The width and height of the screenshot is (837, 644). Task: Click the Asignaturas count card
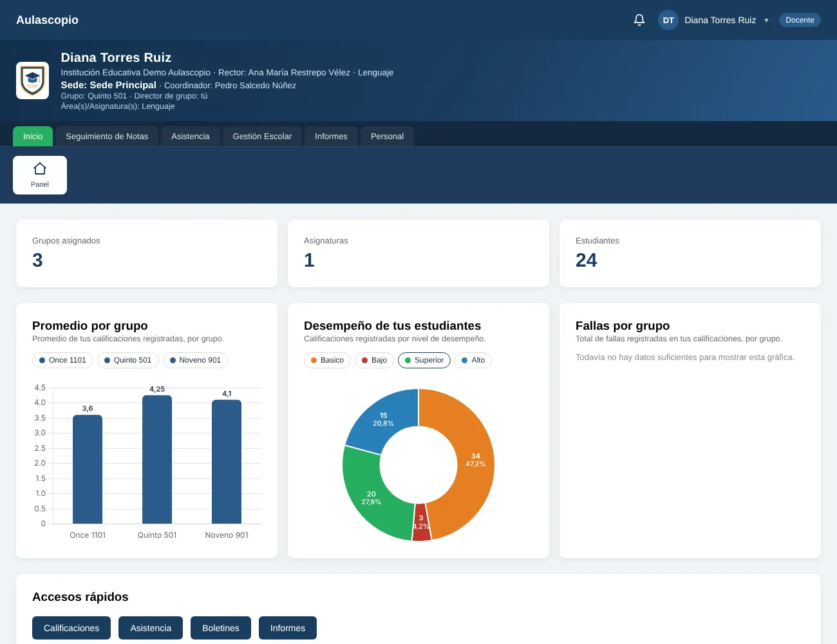point(418,254)
